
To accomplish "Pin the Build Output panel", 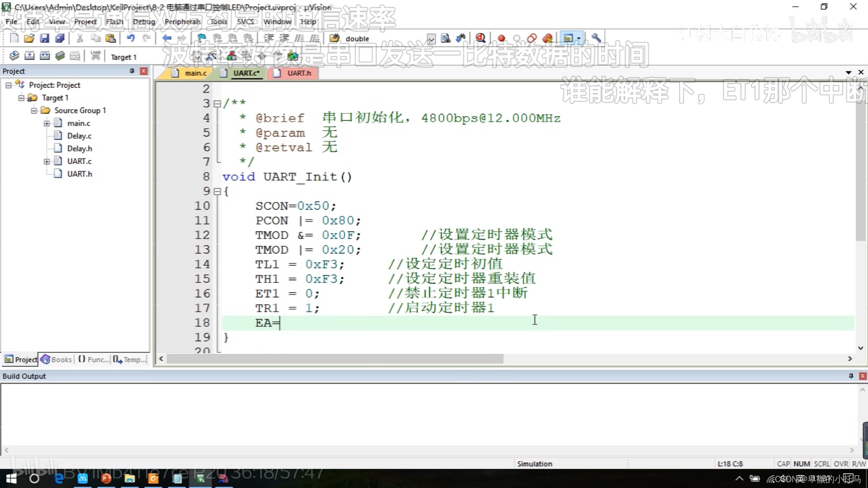I will (x=851, y=376).
